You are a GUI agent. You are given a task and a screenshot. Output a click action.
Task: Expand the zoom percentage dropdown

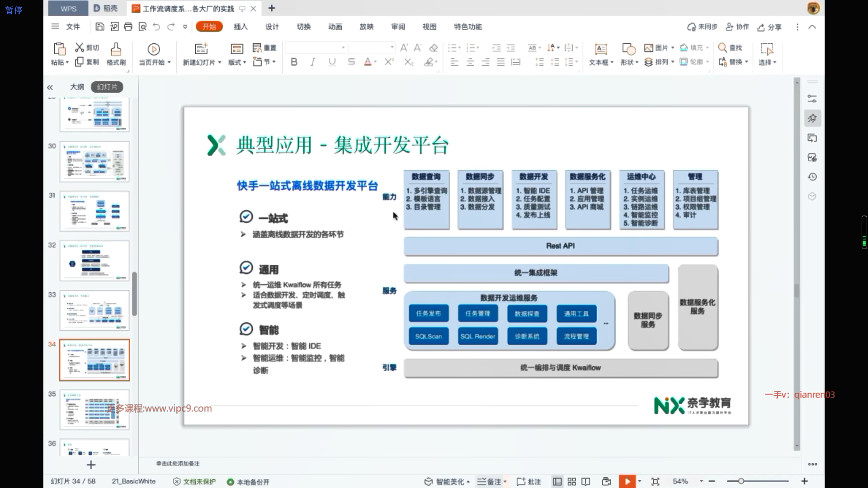701,481
